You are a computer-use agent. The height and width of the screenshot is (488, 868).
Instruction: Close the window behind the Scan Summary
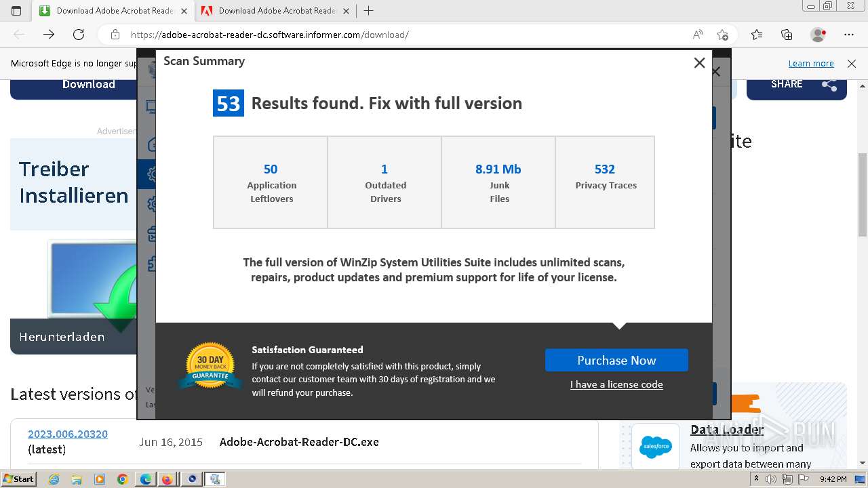click(x=717, y=71)
